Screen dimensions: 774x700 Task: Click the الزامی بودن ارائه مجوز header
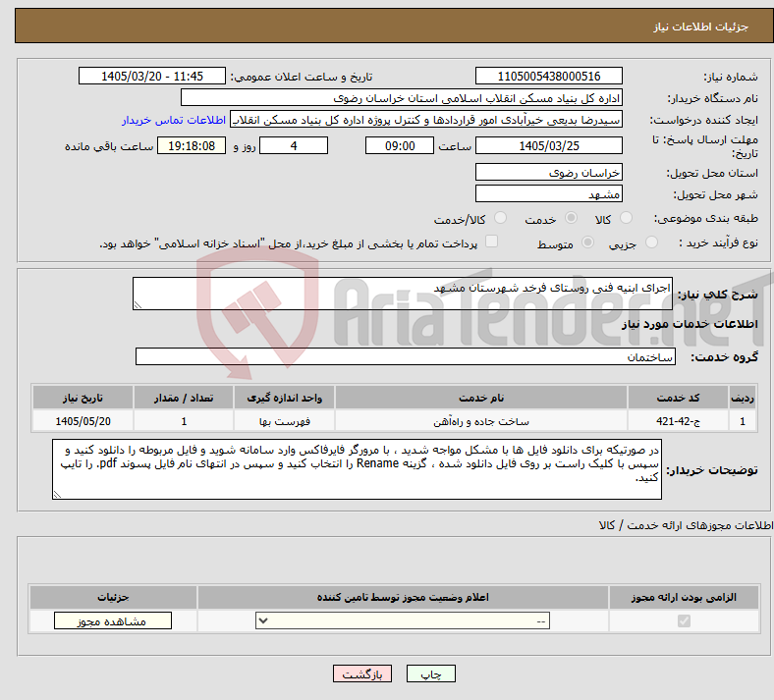point(684,597)
